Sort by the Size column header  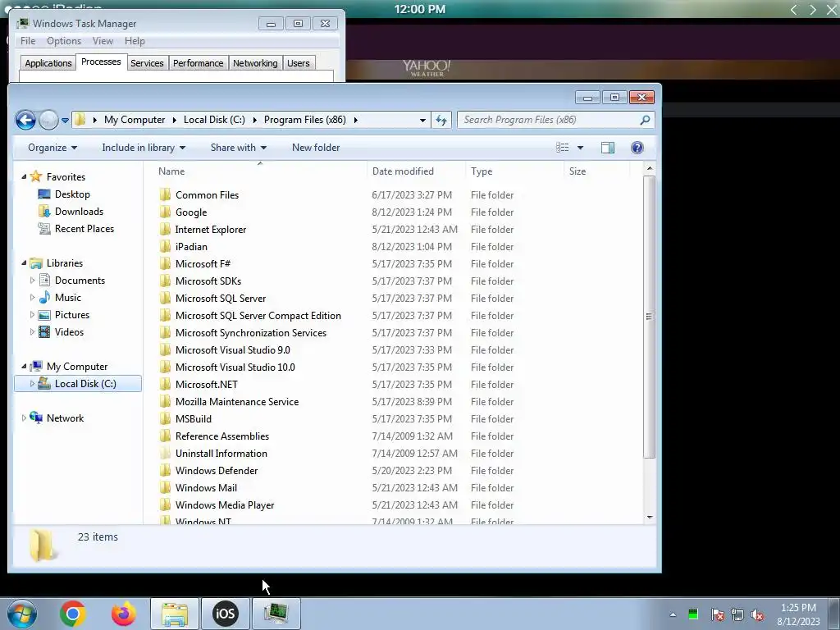577,171
